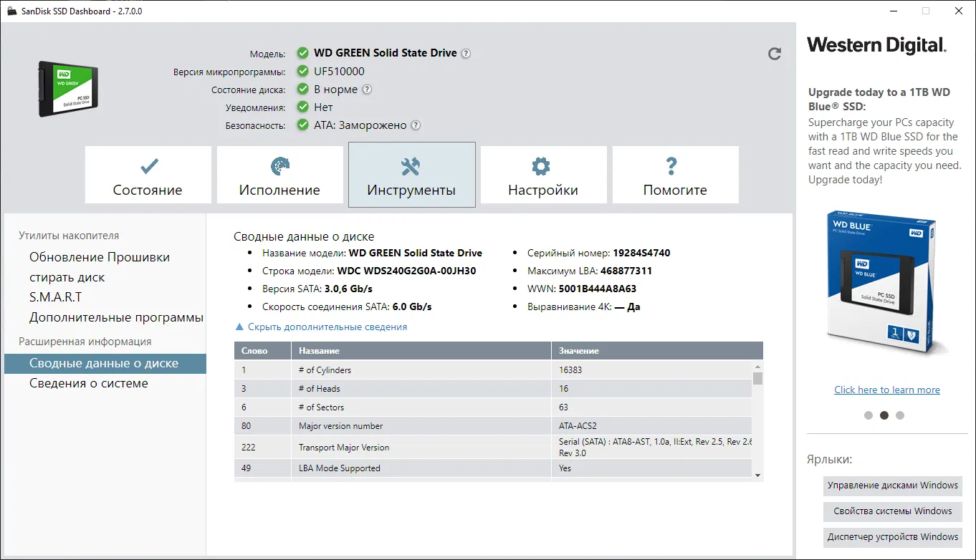
Task: Click the # of Cylinders row name
Action: 325,370
